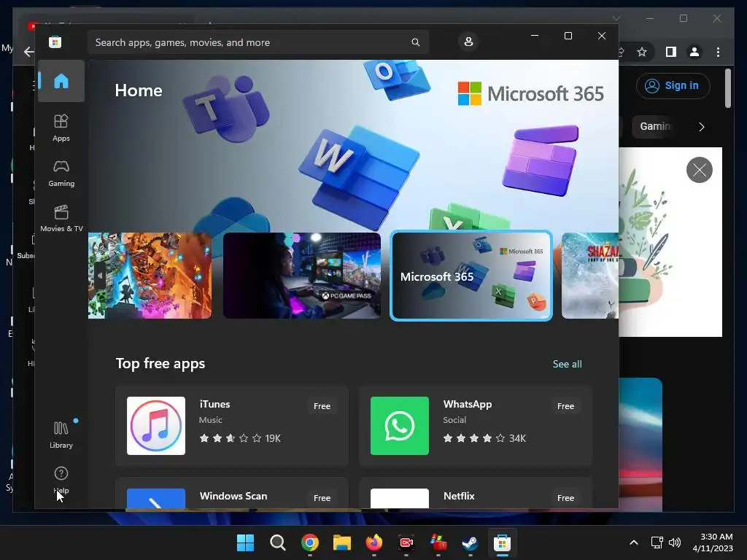Select the PC Game Pass carousel thumbnail
The width and height of the screenshot is (747, 560).
pyautogui.click(x=301, y=275)
